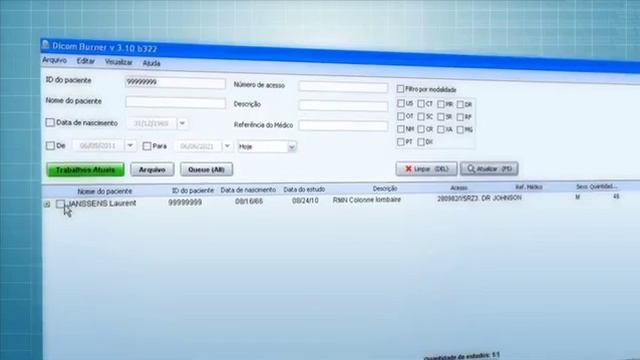
Task: Sort by Data do estudo column
Action: tap(304, 189)
